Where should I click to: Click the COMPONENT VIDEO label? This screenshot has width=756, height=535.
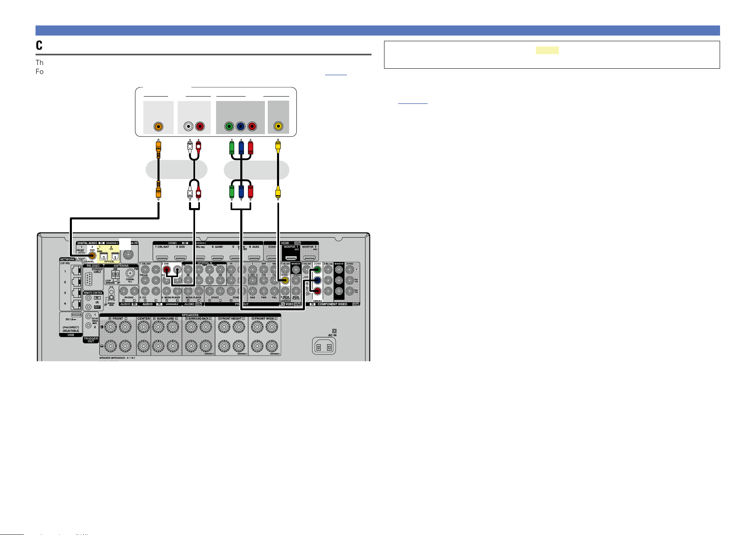pyautogui.click(x=332, y=304)
